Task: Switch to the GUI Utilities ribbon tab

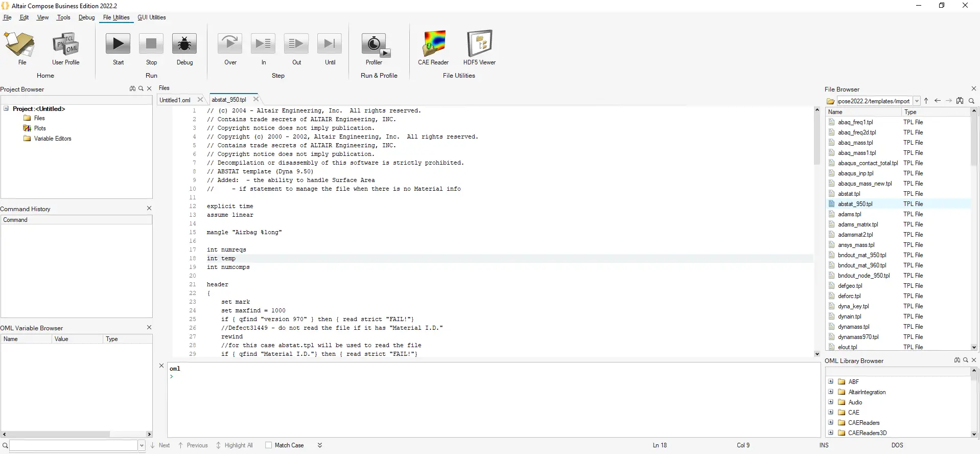Action: (152, 17)
